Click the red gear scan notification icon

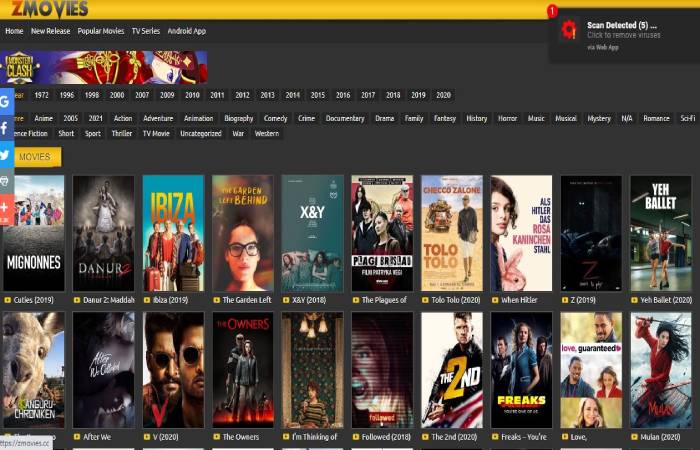(569, 30)
